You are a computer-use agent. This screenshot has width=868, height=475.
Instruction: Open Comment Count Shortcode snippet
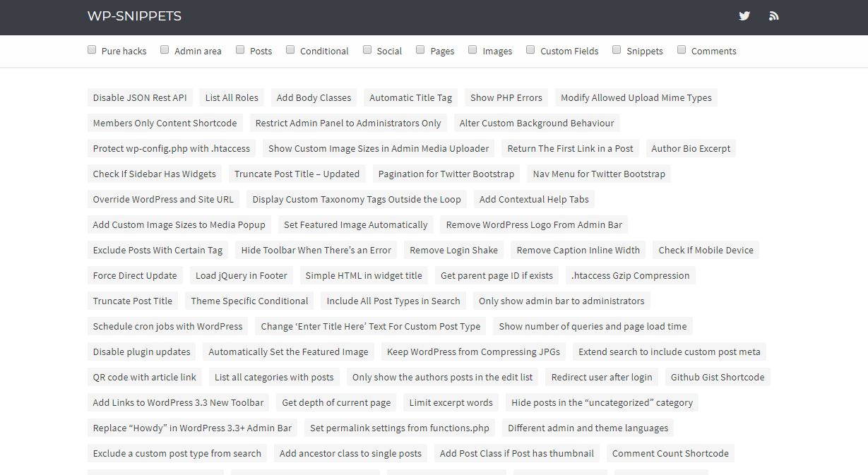point(670,453)
